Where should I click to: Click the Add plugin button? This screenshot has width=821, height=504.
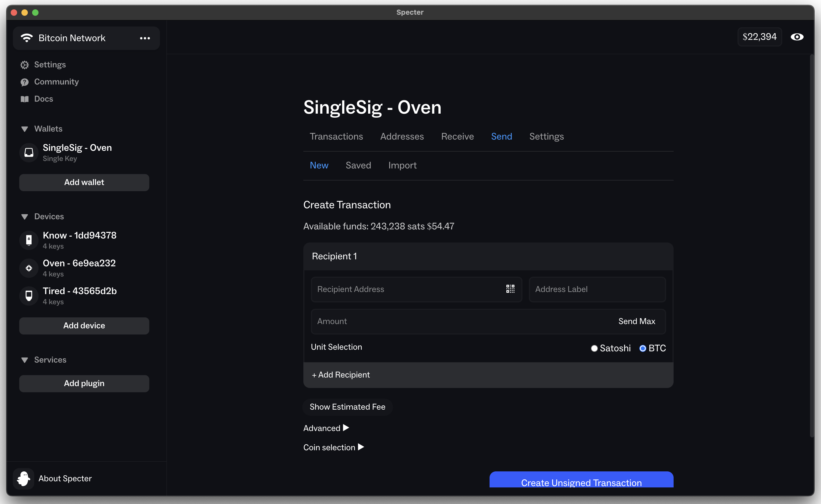click(84, 383)
